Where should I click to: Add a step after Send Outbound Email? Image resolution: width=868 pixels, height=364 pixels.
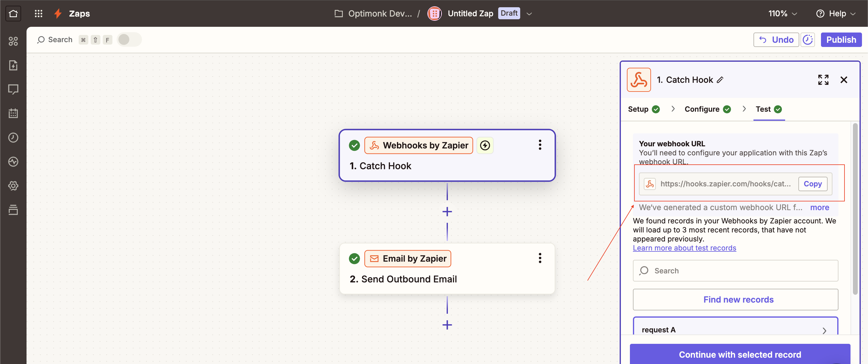[447, 325]
